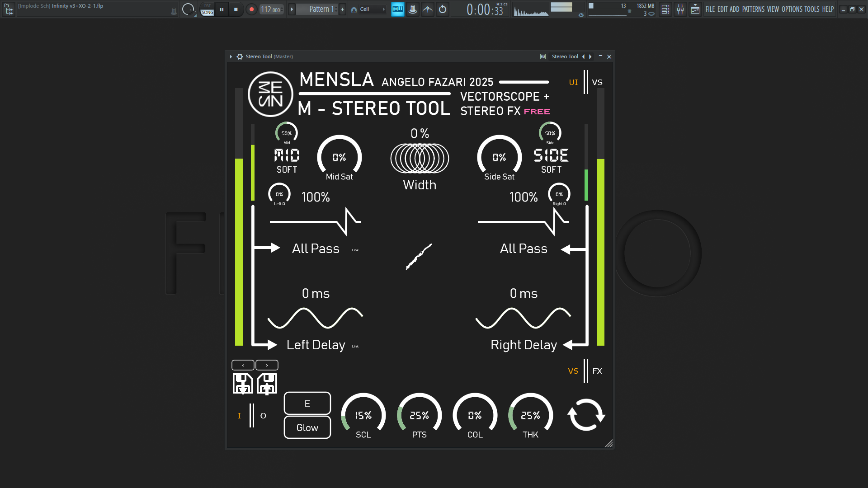Click the circular reset arrows icon

pos(586,414)
